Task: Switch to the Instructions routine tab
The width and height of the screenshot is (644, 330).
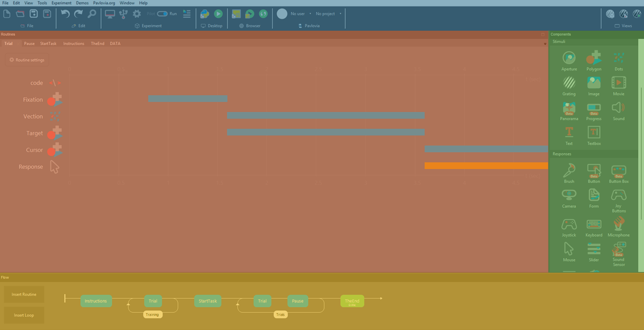Action: coord(73,44)
